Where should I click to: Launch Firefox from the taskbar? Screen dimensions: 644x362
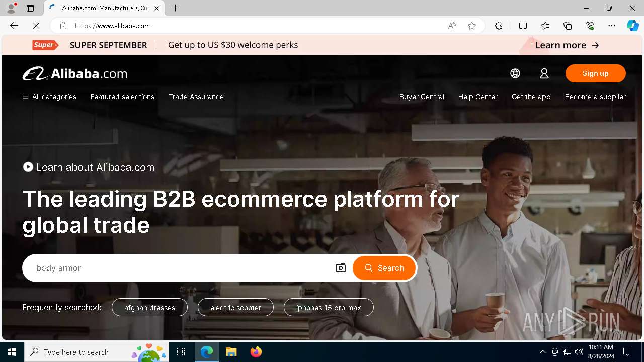point(256,352)
